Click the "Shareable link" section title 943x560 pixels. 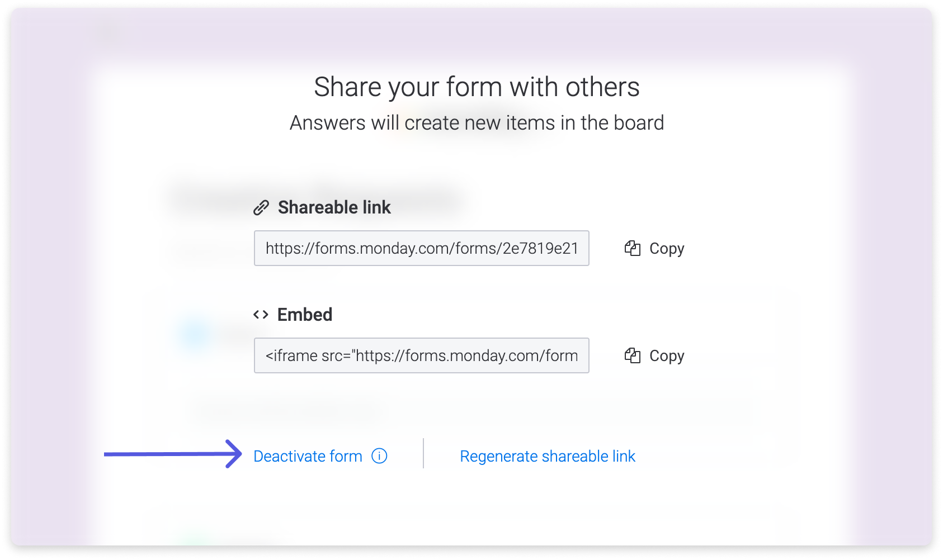334,207
